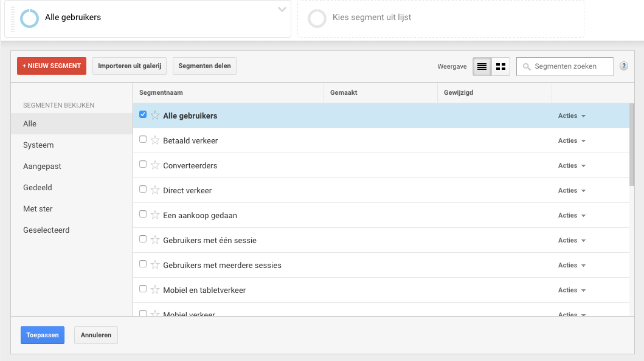Star the Een aankoop gedaan segment
This screenshot has width=644, height=361.
(155, 215)
